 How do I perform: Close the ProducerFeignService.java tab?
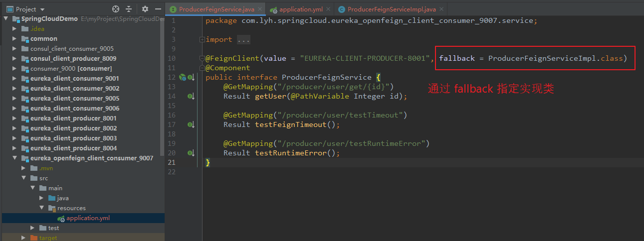click(x=261, y=9)
